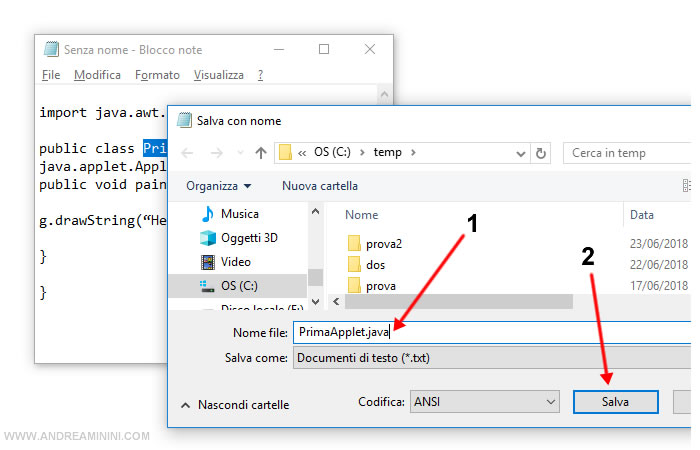Open the Modifica menu in Blocco note
This screenshot has width=700, height=450.
pos(97,75)
